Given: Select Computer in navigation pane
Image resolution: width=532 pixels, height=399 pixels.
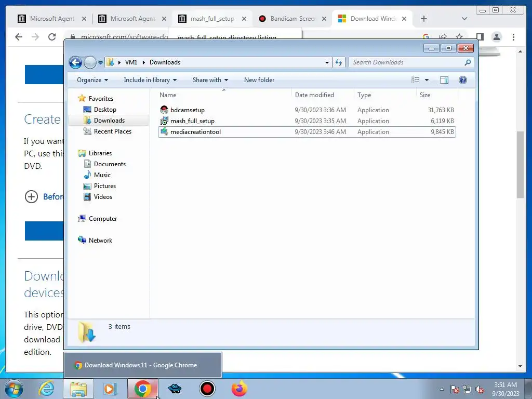Looking at the screenshot, I should [102, 219].
